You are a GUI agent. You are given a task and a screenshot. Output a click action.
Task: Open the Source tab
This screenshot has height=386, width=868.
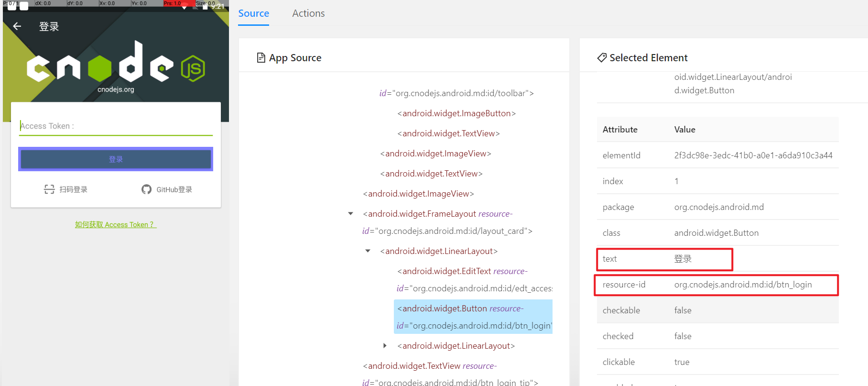click(x=253, y=13)
